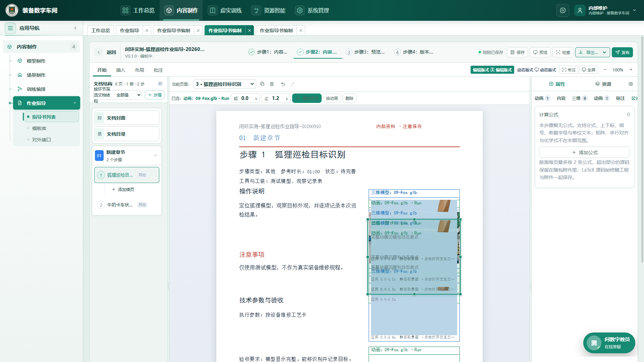Click the zoom out minus control
Viewport: 644px width, 362px height.
[x=605, y=70]
